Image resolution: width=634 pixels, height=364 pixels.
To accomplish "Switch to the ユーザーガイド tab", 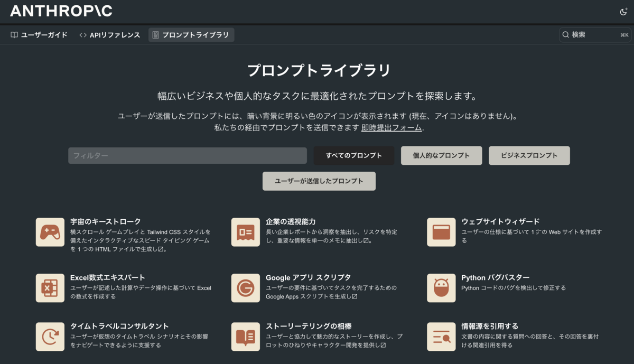I will (40, 35).
